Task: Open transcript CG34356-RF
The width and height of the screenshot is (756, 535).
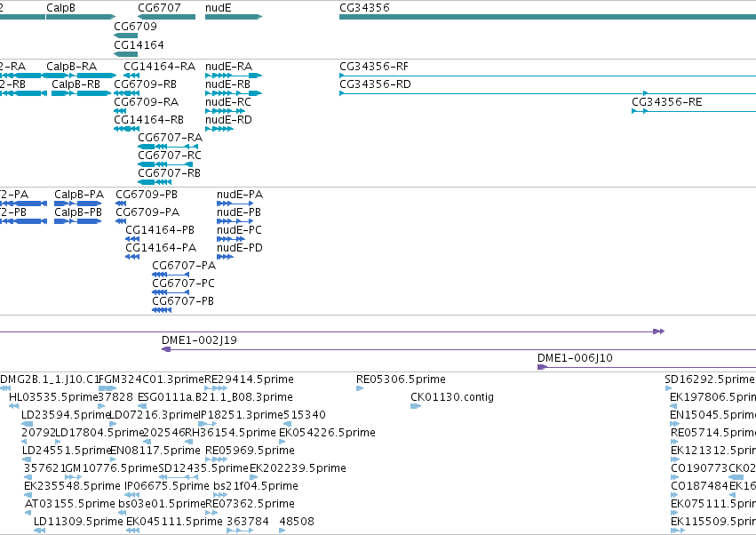Action: coord(547,76)
